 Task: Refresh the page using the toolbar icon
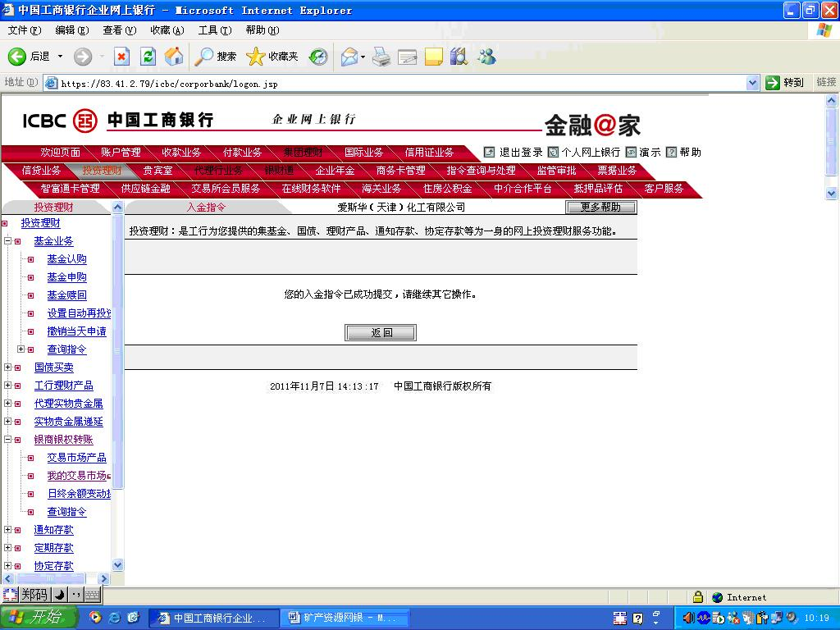[148, 57]
